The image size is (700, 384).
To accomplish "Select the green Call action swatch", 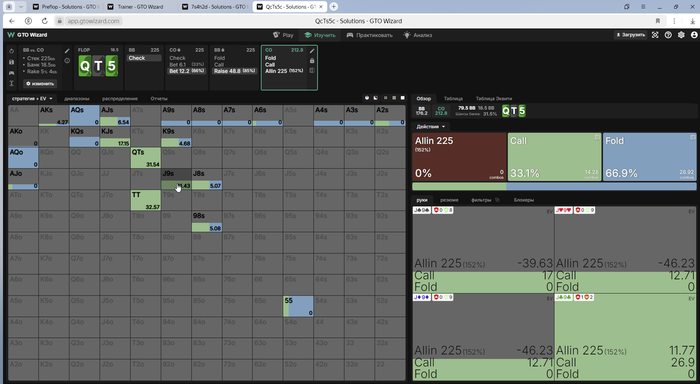I will pos(554,157).
